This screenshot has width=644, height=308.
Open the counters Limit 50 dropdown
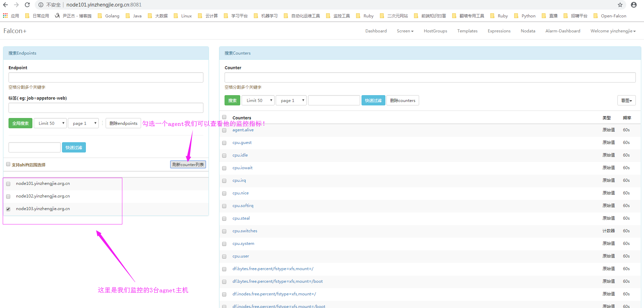(258, 100)
